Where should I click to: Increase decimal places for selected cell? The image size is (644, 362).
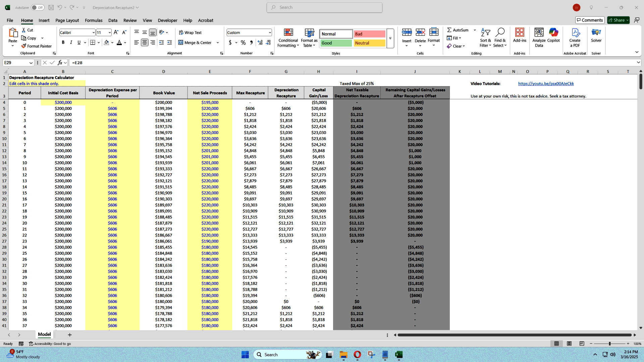(260, 43)
